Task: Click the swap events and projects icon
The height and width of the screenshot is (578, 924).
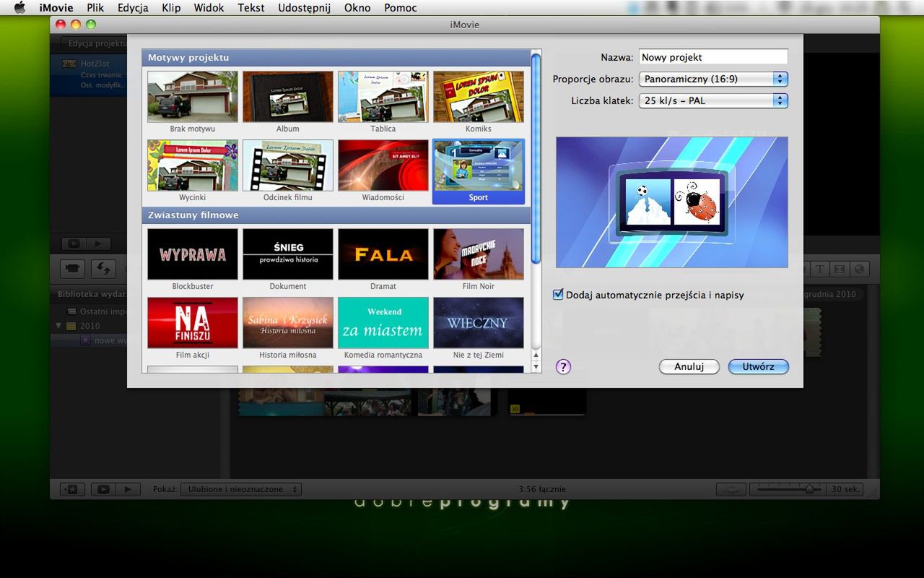Action: coord(103,269)
